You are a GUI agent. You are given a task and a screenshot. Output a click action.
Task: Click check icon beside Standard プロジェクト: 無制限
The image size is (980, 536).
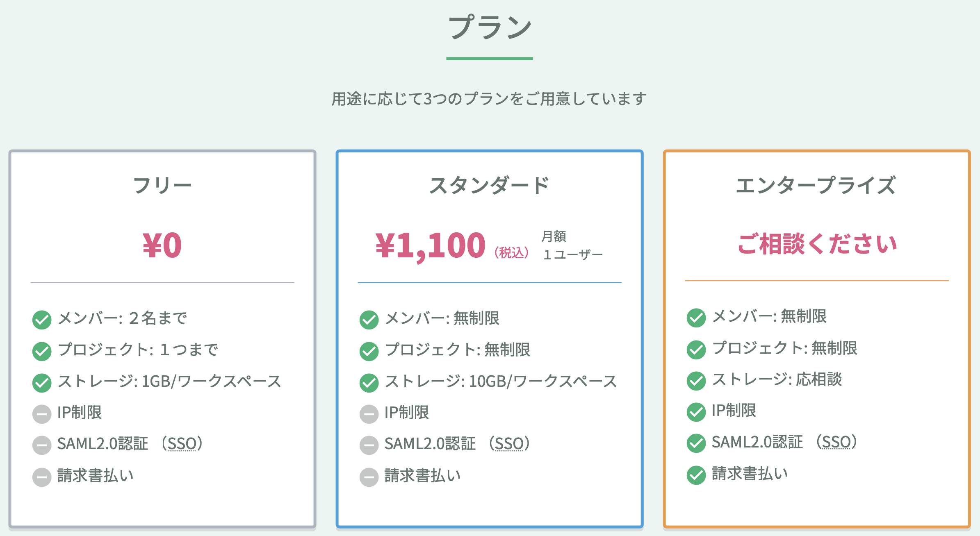tap(369, 351)
